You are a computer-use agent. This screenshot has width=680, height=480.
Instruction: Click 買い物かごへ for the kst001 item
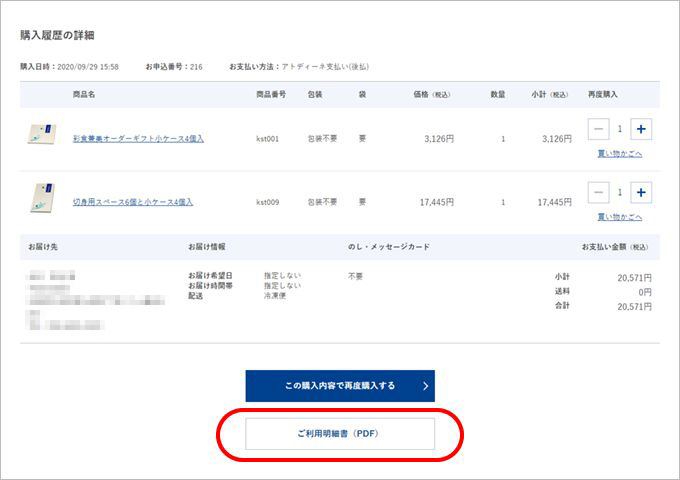619,154
